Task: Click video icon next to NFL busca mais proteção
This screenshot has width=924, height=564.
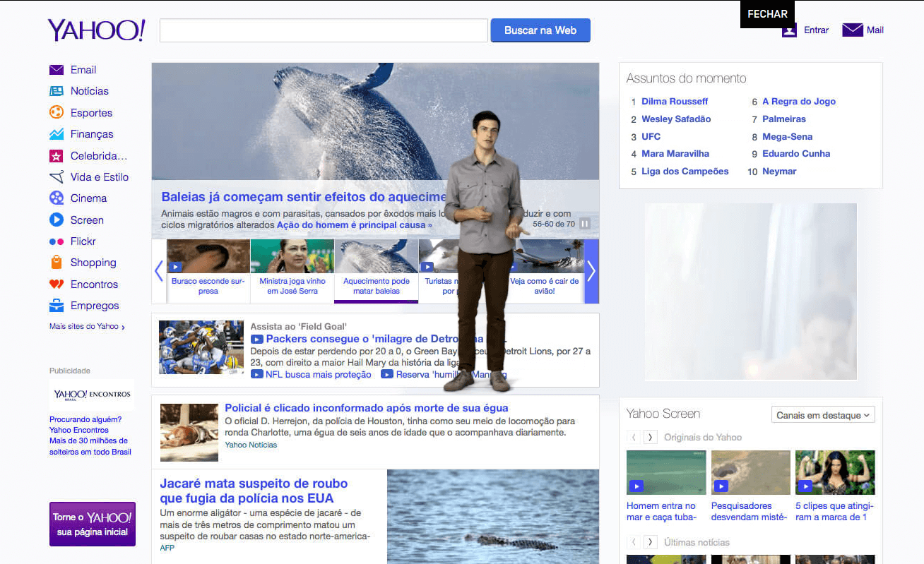Action: (257, 374)
